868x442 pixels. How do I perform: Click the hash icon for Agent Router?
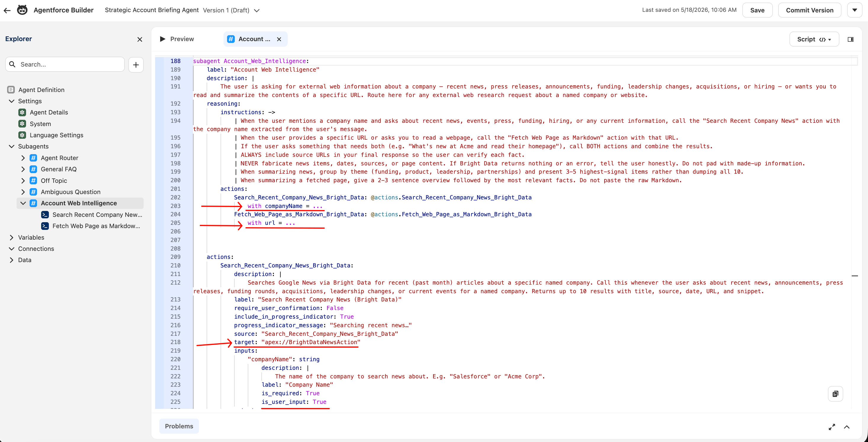pyautogui.click(x=33, y=158)
